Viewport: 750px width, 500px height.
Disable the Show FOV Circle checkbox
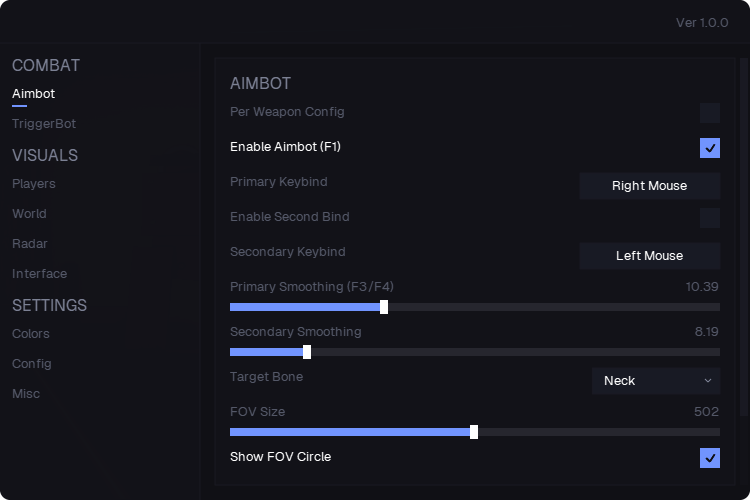point(710,458)
